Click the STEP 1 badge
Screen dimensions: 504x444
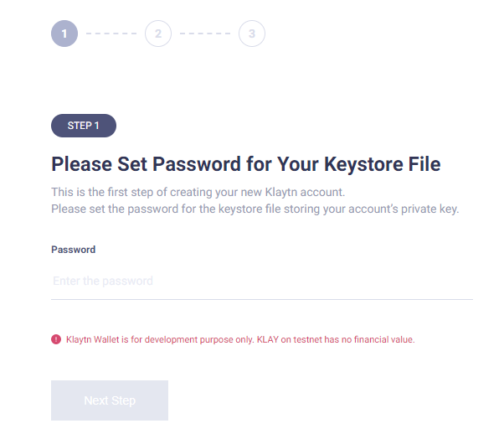(x=84, y=126)
